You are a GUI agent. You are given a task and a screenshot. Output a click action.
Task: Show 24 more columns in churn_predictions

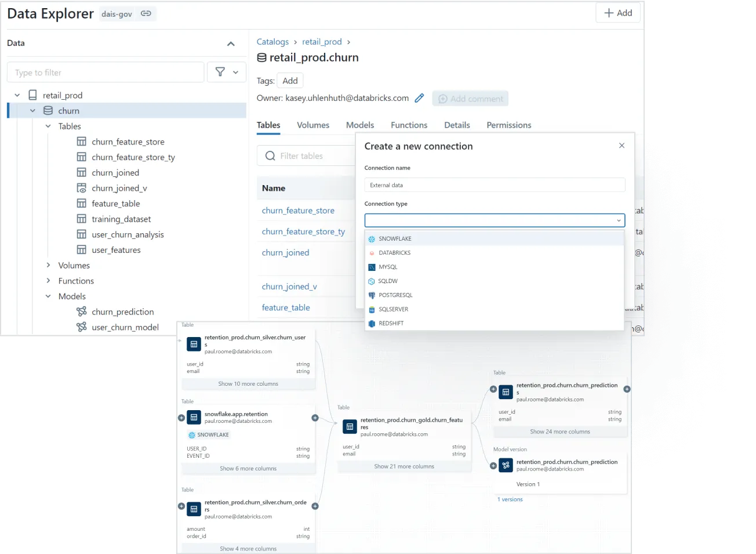pyautogui.click(x=560, y=432)
